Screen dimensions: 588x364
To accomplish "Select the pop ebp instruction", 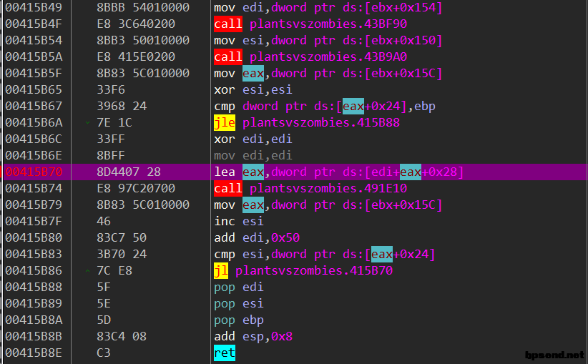I will tap(238, 320).
